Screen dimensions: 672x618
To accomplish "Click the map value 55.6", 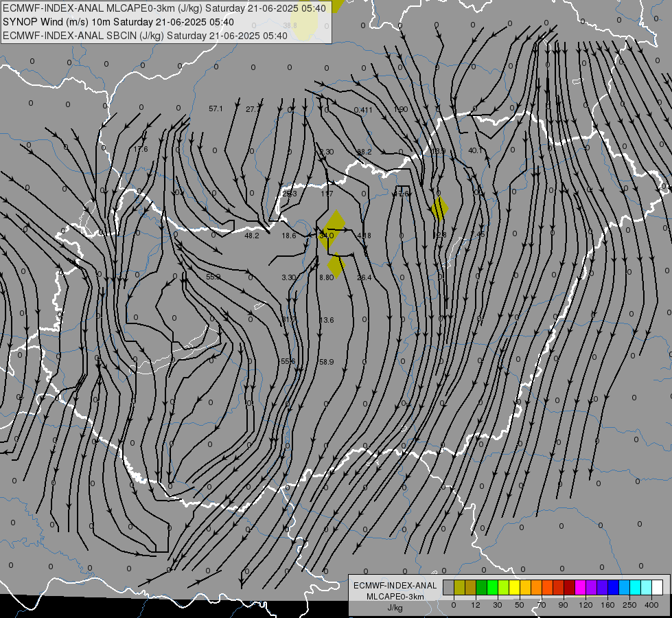I will 288,362.
